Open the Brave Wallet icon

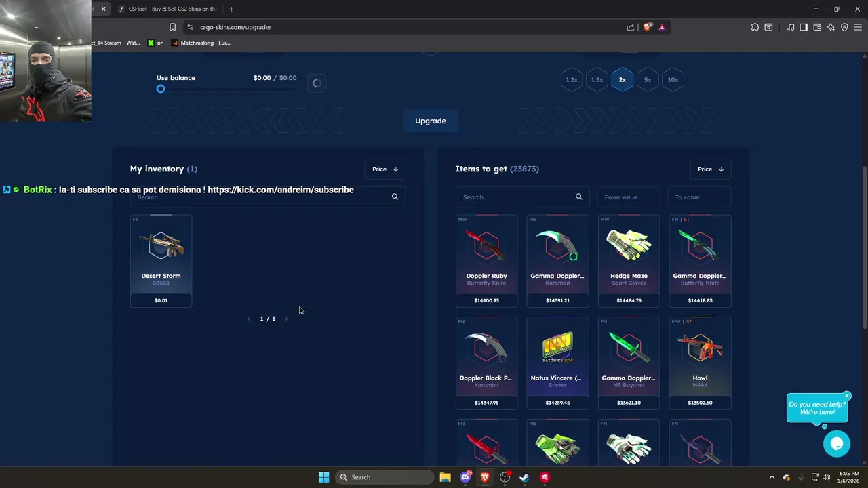tap(817, 27)
